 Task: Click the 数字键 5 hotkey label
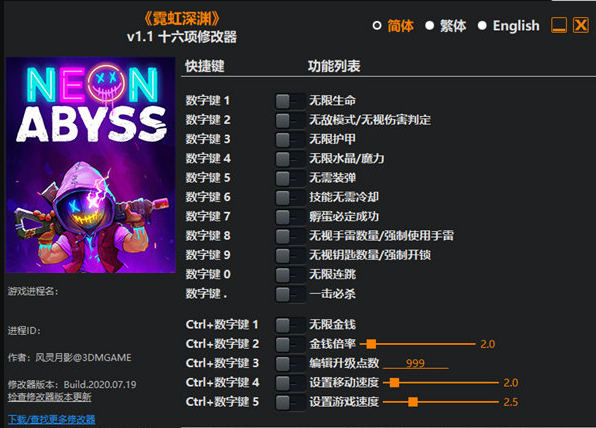(208, 178)
